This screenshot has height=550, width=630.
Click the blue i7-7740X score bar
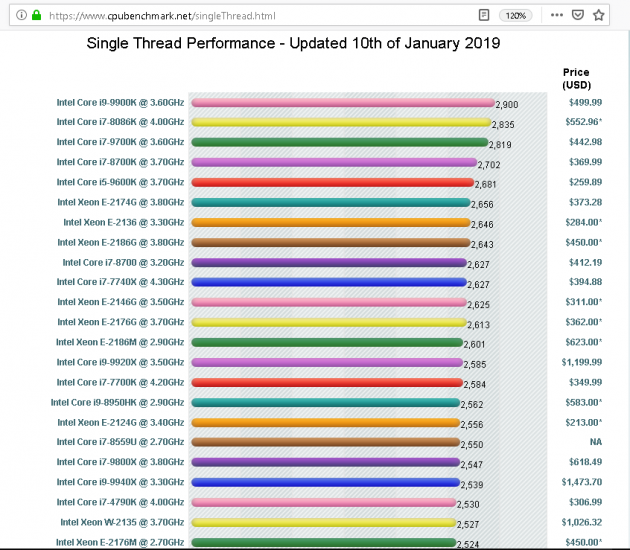(x=329, y=282)
